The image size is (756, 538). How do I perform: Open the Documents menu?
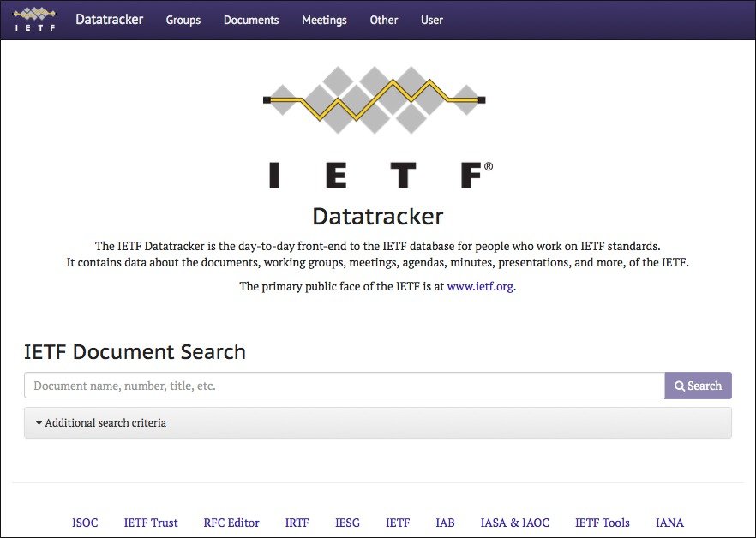coord(250,20)
